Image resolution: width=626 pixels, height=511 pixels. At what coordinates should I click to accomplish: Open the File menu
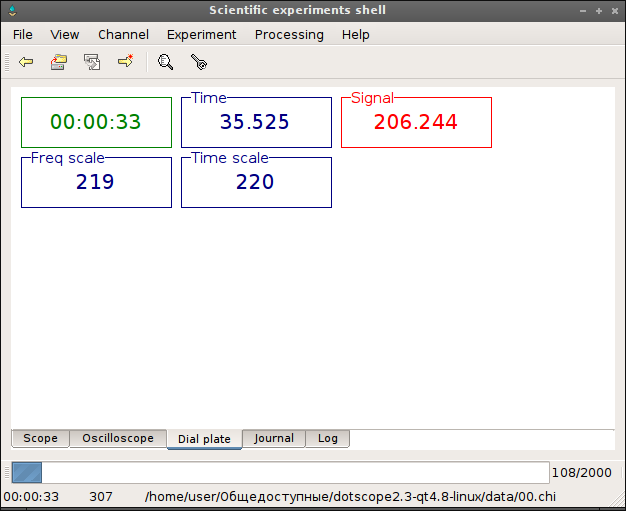[22, 35]
